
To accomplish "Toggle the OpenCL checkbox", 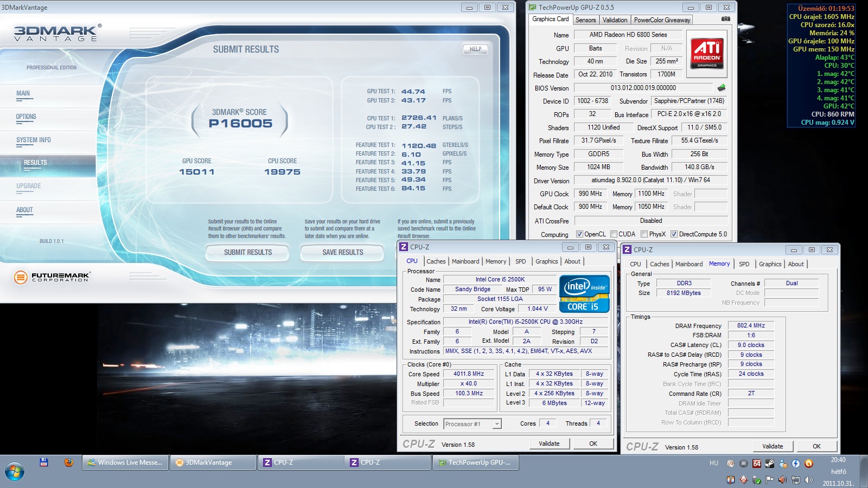I will coord(579,234).
